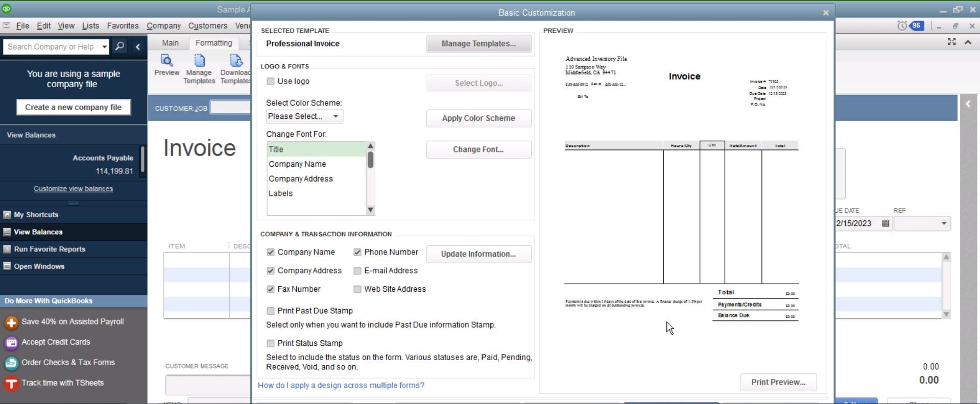
Task: Expand the REP dropdown
Action: click(x=943, y=223)
